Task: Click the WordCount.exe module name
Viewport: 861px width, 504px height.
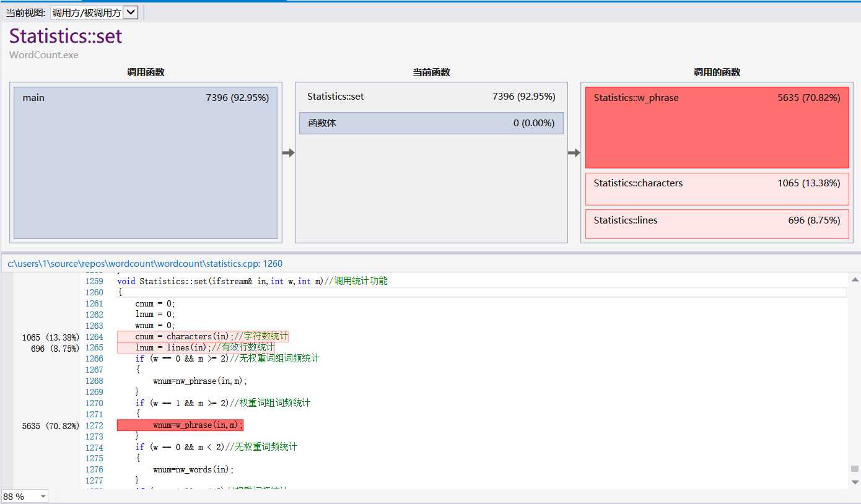Action: click(x=44, y=54)
